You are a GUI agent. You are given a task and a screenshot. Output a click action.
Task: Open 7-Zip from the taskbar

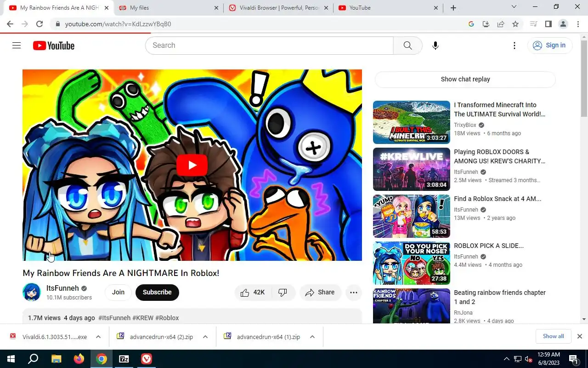124,359
